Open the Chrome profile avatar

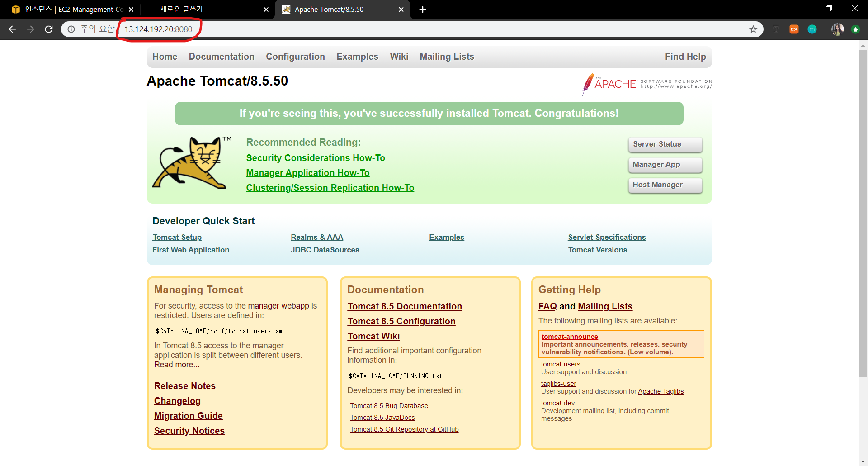coord(837,29)
